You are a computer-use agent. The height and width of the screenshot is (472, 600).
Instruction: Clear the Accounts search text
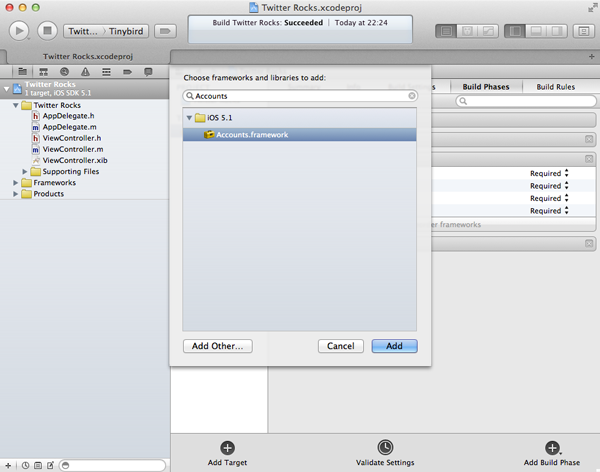(412, 96)
